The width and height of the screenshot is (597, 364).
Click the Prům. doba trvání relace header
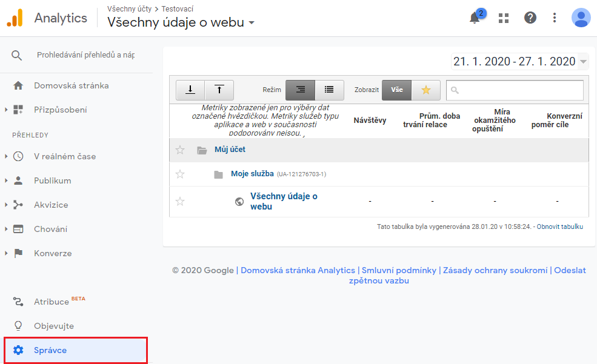click(x=432, y=120)
